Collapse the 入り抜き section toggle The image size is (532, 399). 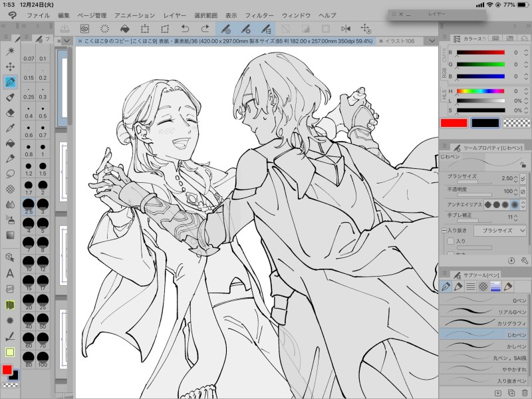[x=444, y=230]
